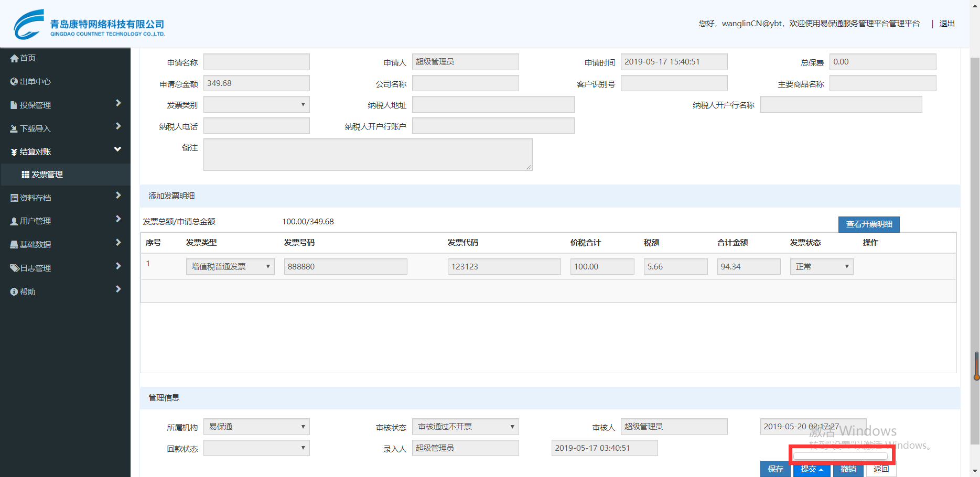Open the 审核状态 dropdown showing 审核通过不开票
This screenshot has height=477, width=980.
(465, 427)
